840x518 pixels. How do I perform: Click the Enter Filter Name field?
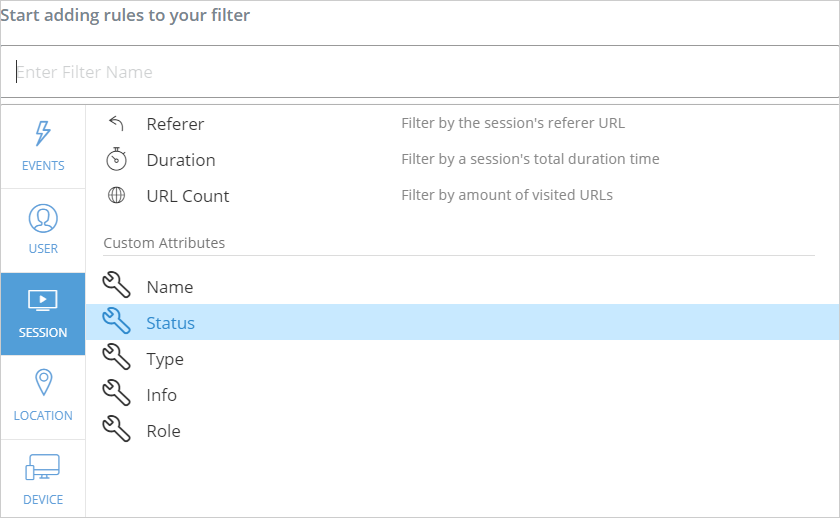(x=420, y=72)
